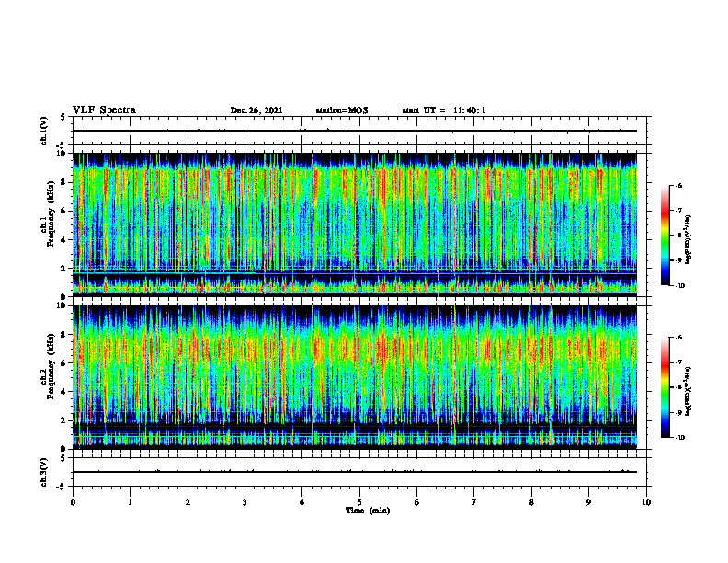728x563 pixels.
Task: Click the '0' tick label on time axis
Action: [x=73, y=502]
